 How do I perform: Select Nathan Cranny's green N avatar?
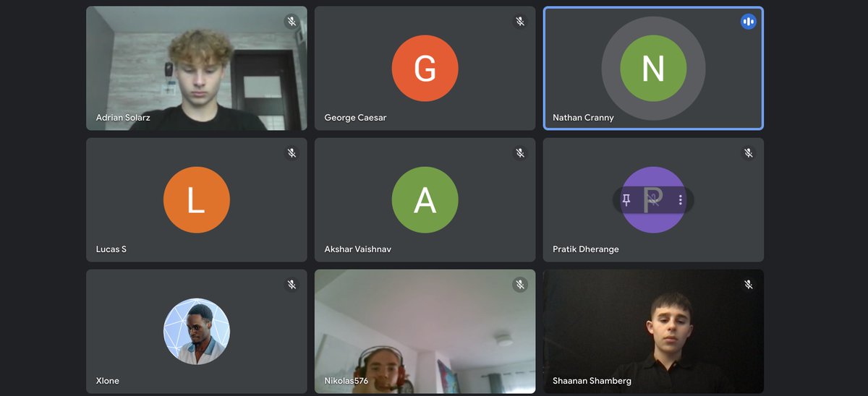[x=653, y=69]
